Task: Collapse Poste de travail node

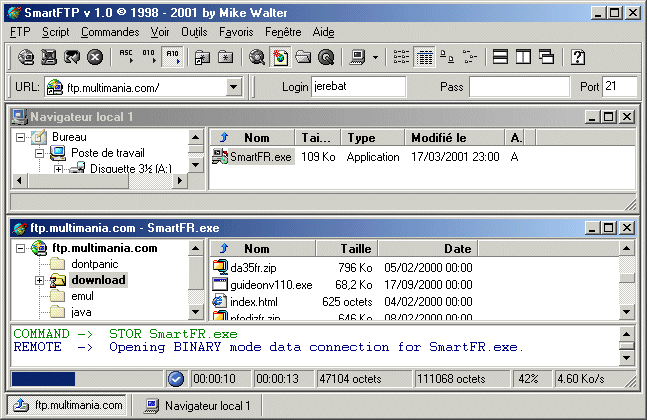Action: point(39,153)
